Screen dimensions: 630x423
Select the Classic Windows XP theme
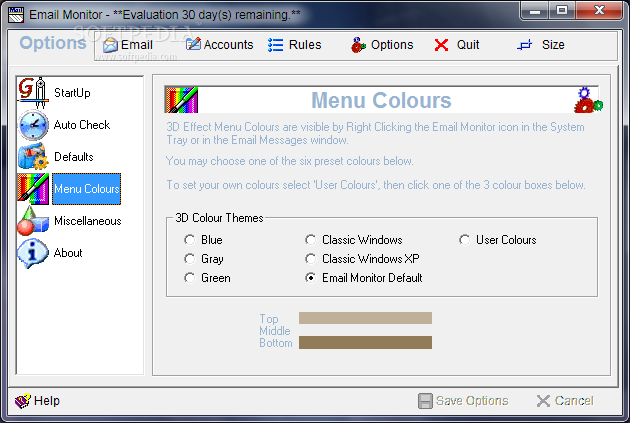coord(310,259)
